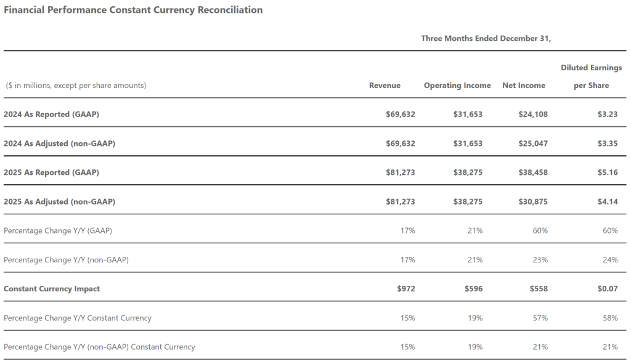Click the Constant Currency Impact row label
631x364 pixels.
coord(52,288)
